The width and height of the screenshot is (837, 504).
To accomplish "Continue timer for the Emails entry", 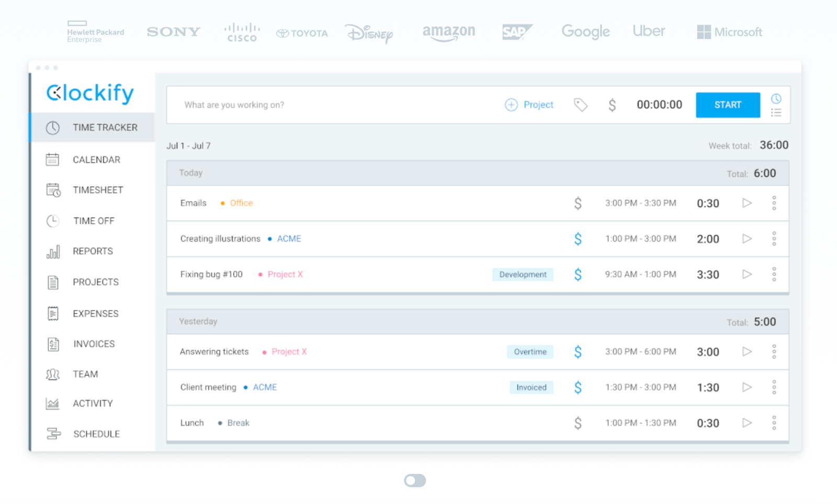I will click(x=747, y=203).
